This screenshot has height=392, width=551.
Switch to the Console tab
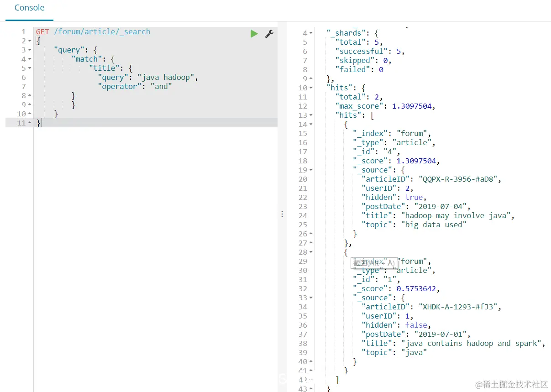click(x=29, y=8)
